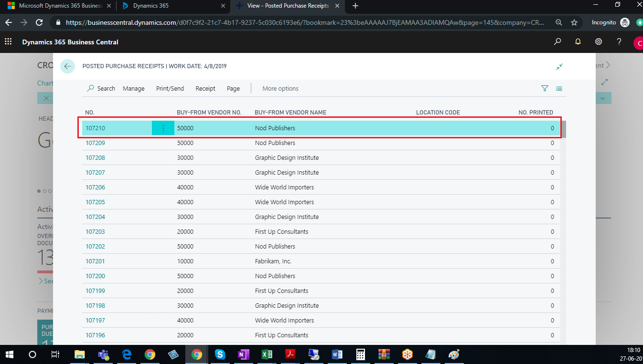Open the Manage menu
643x364 pixels.
tap(134, 88)
